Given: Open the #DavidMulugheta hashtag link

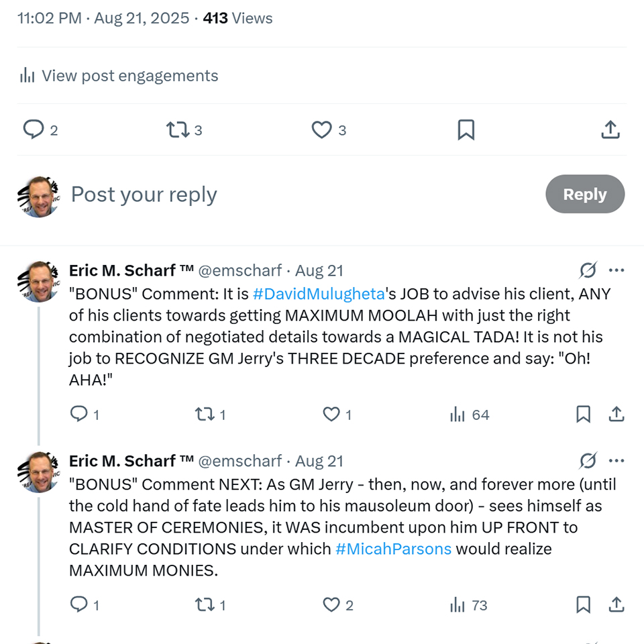Looking at the screenshot, I should click(319, 294).
